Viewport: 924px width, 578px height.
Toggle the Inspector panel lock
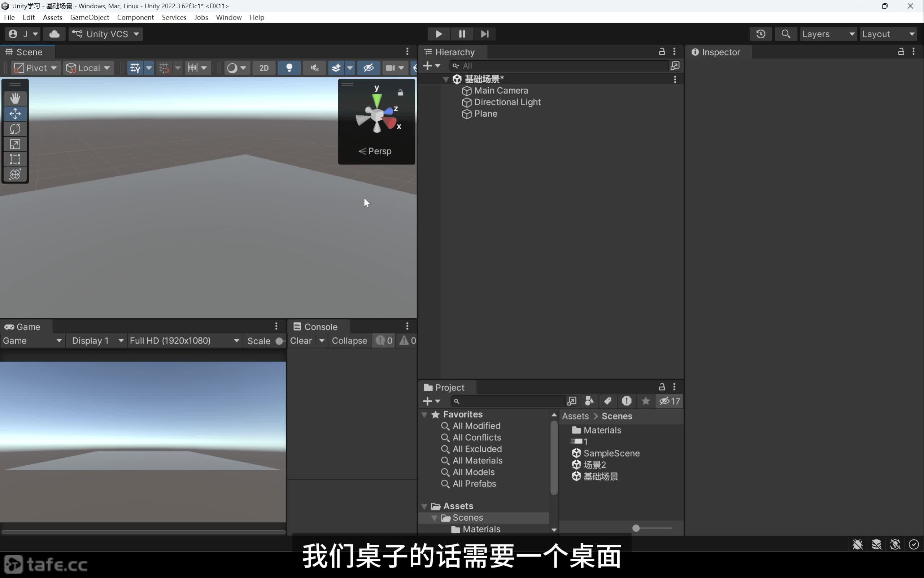901,52
